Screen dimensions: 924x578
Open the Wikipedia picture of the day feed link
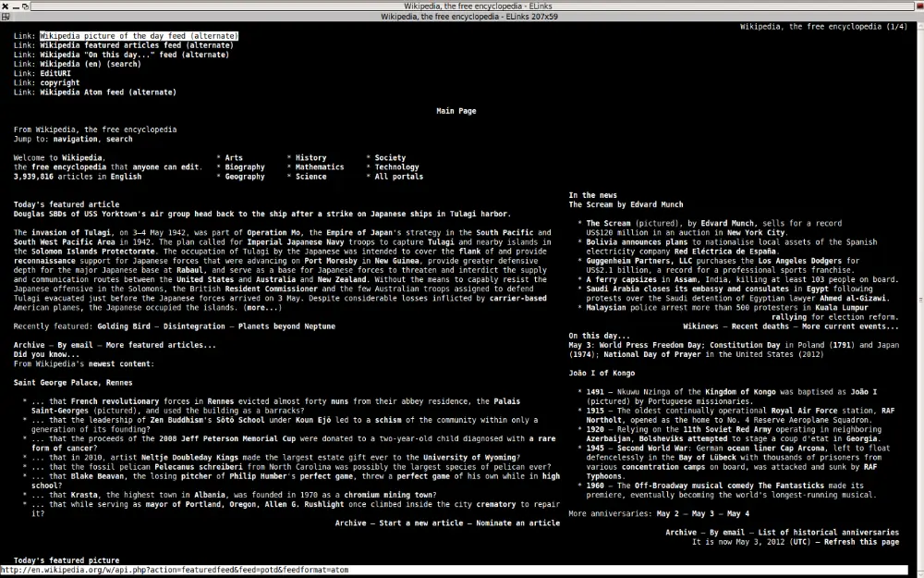coord(140,36)
